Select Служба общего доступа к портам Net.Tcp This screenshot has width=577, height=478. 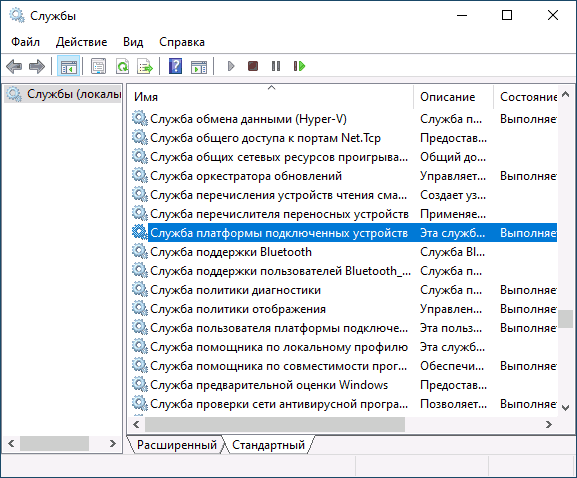pyautogui.click(x=344, y=138)
